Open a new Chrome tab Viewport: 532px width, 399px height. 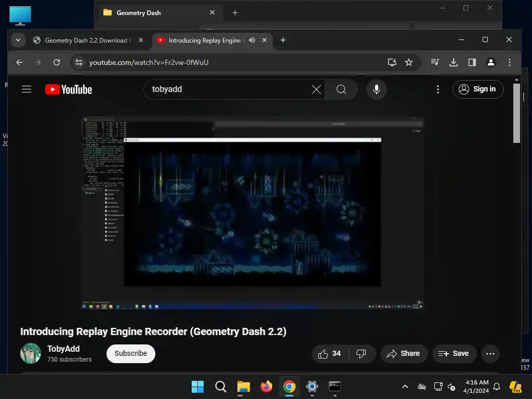pyautogui.click(x=283, y=40)
